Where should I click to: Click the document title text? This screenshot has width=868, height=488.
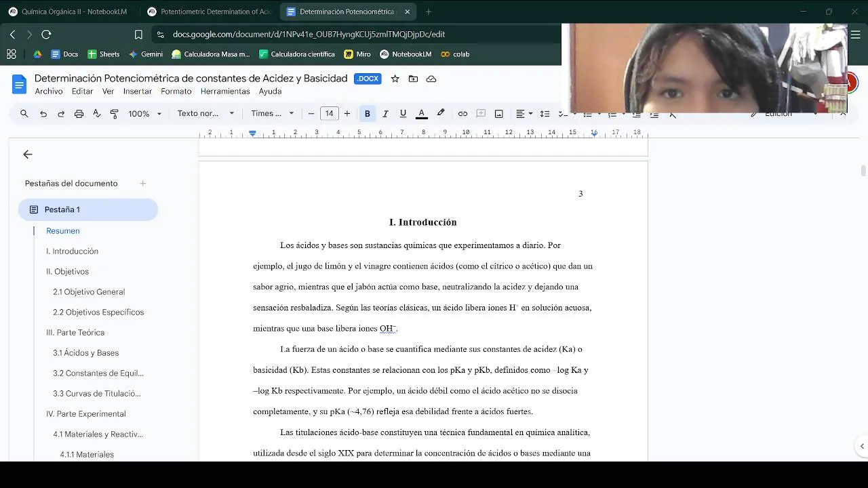coord(191,79)
